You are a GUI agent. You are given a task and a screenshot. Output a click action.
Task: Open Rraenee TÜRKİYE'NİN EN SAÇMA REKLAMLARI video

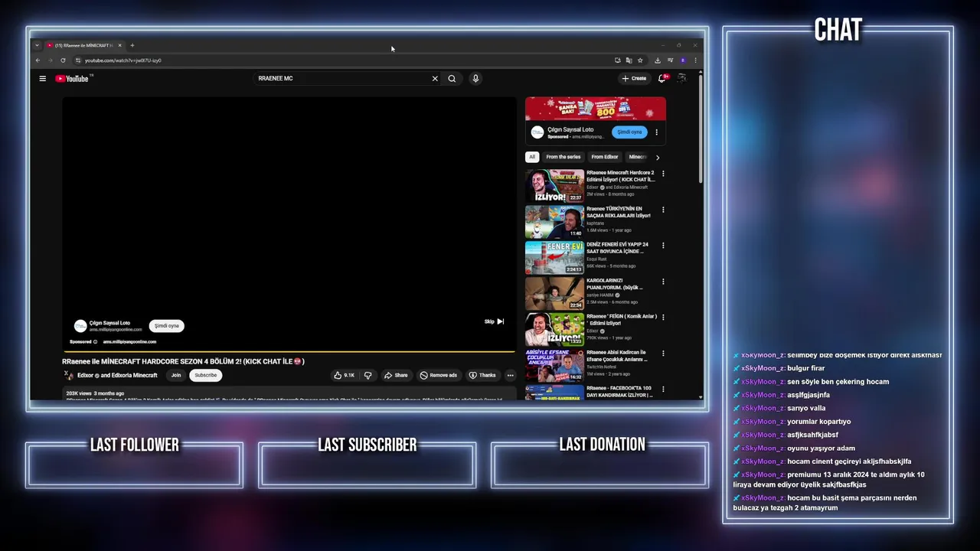click(554, 222)
